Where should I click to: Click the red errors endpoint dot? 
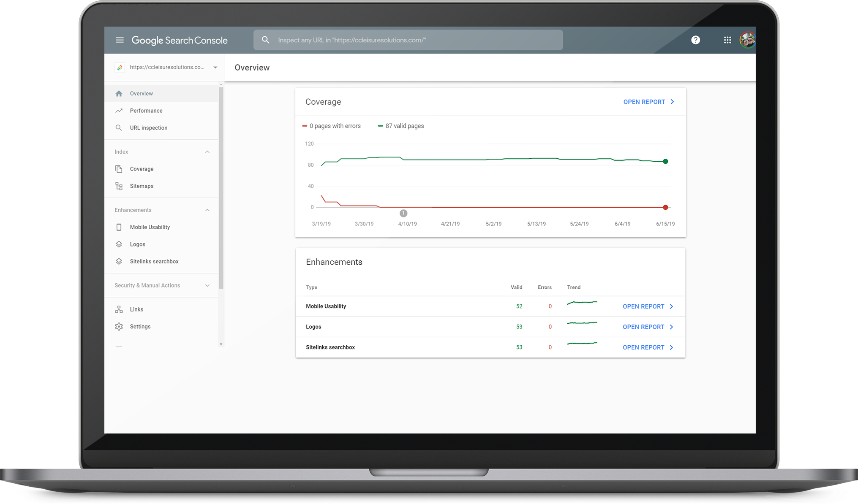[x=665, y=207]
